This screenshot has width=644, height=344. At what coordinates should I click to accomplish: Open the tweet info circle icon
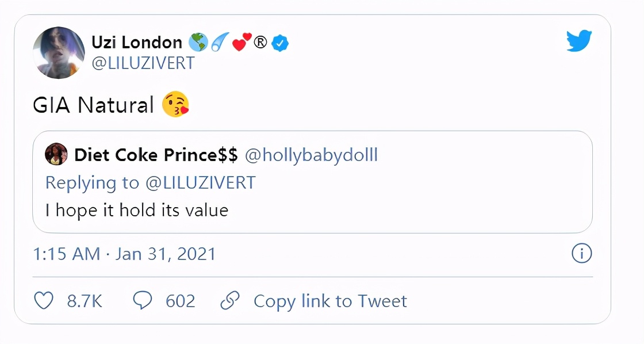(x=582, y=254)
